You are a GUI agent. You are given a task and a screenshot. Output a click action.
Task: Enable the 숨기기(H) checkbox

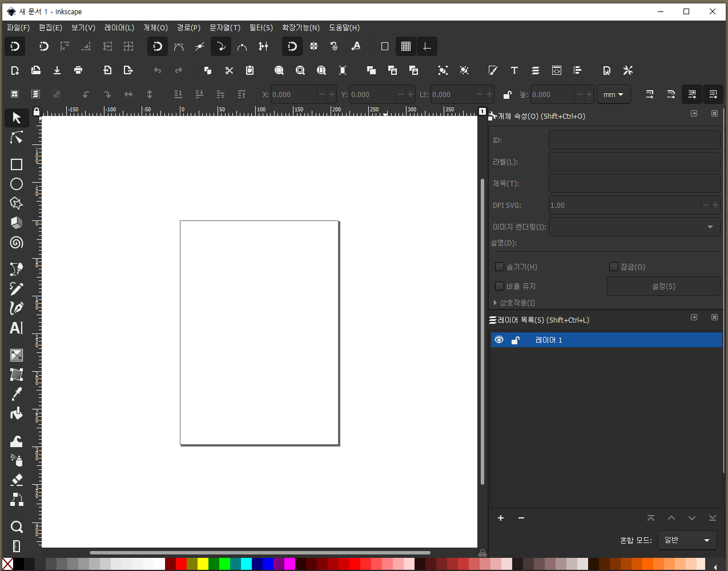pos(500,267)
